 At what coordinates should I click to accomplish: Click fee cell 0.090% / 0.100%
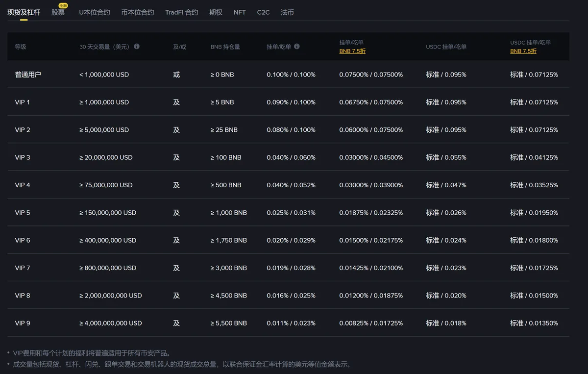pyautogui.click(x=291, y=102)
